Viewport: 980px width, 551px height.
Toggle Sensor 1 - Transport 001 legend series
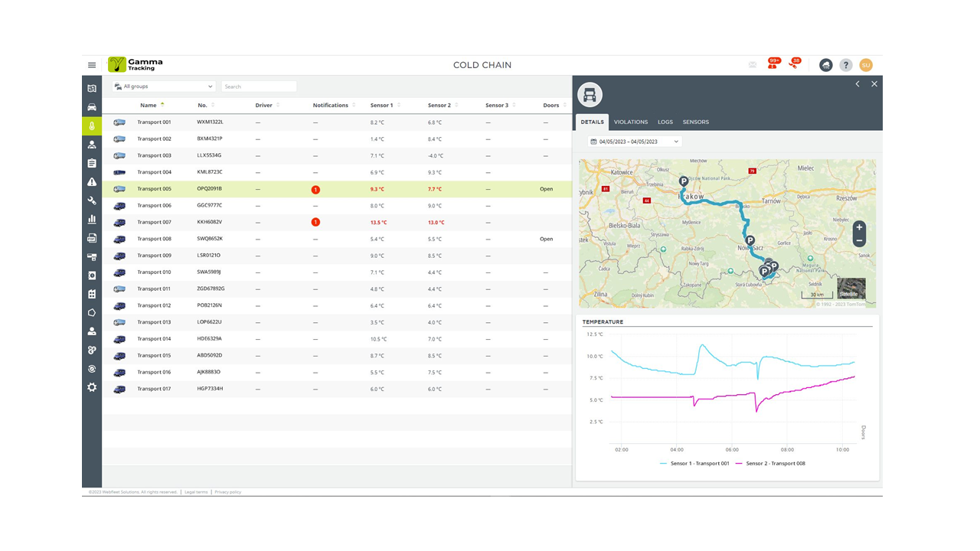click(694, 463)
